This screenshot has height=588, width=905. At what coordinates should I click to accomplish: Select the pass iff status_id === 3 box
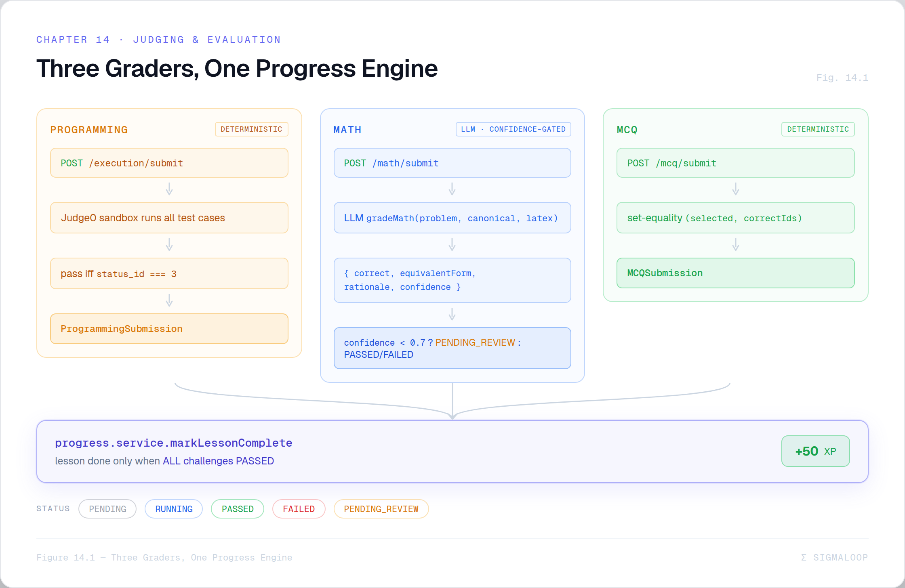click(169, 273)
